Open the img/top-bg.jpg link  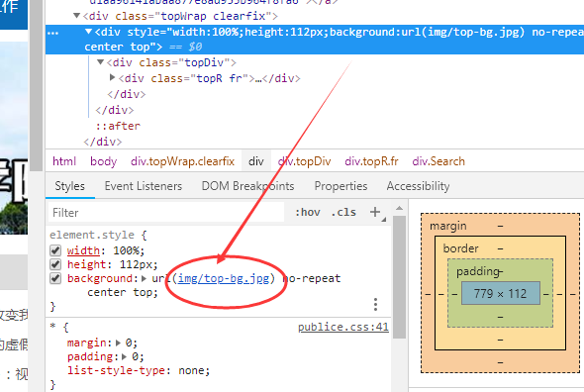pyautogui.click(x=224, y=278)
